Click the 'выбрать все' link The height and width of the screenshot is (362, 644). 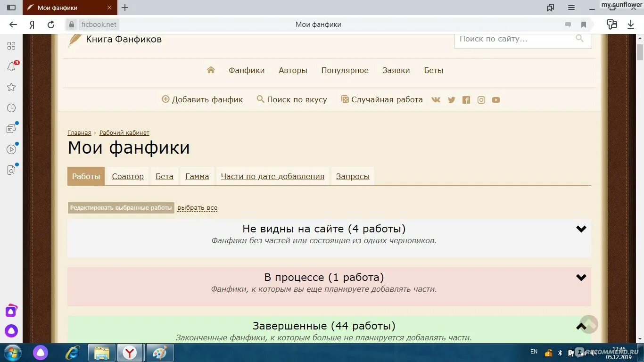pyautogui.click(x=198, y=208)
